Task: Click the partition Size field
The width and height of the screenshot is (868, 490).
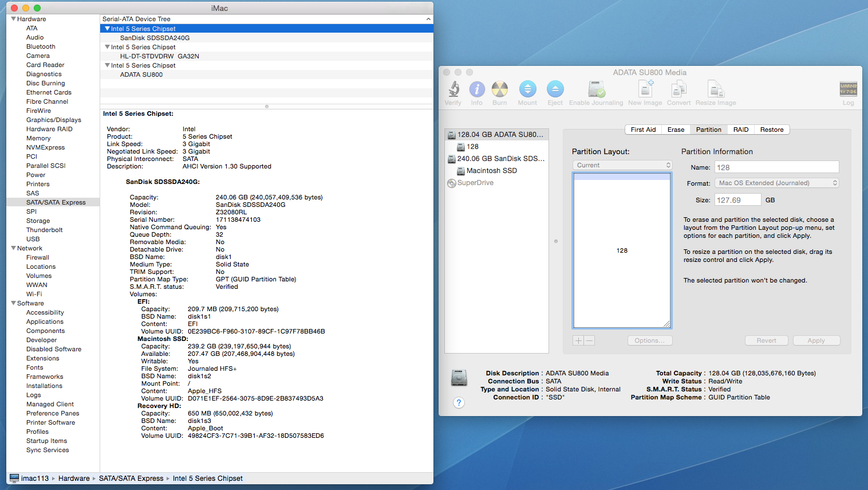Action: [x=738, y=200]
